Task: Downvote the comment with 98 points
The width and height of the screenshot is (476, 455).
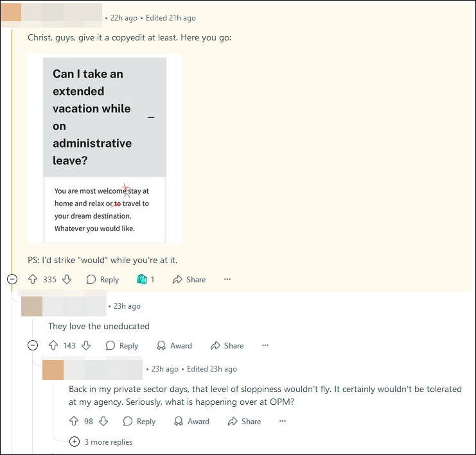Action: [103, 422]
